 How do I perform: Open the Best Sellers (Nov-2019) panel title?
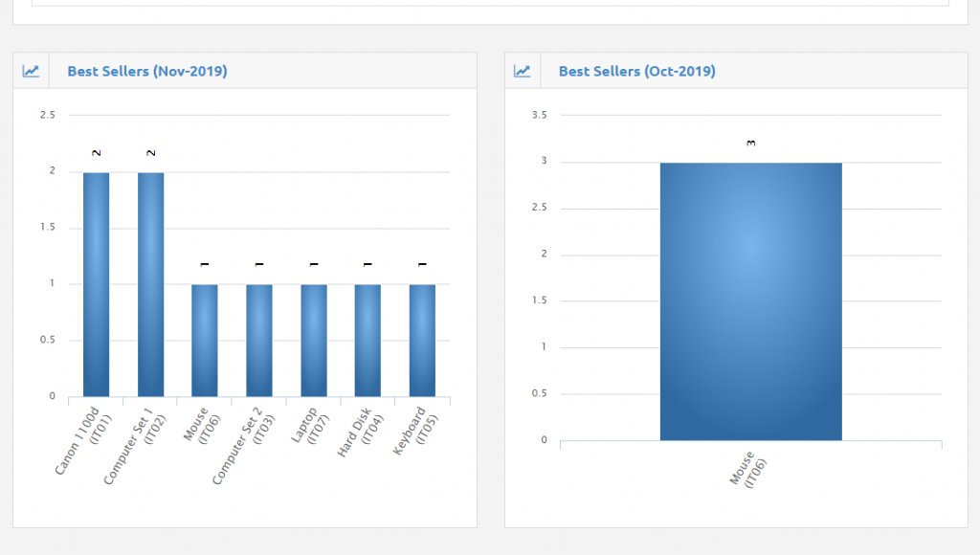(147, 71)
